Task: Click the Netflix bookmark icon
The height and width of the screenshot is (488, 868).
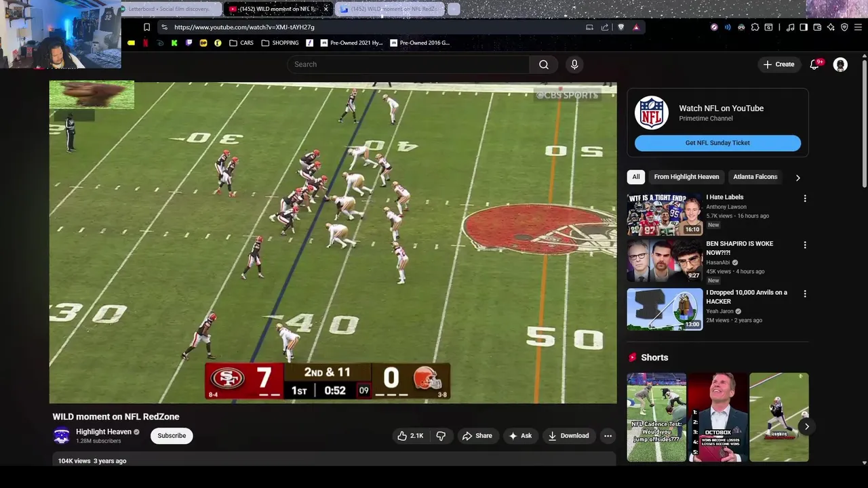Action: click(144, 43)
